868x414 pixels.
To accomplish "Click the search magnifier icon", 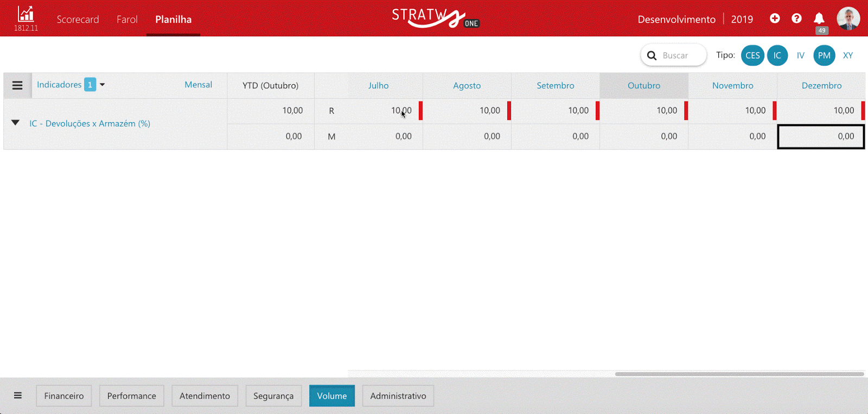I will (x=652, y=55).
